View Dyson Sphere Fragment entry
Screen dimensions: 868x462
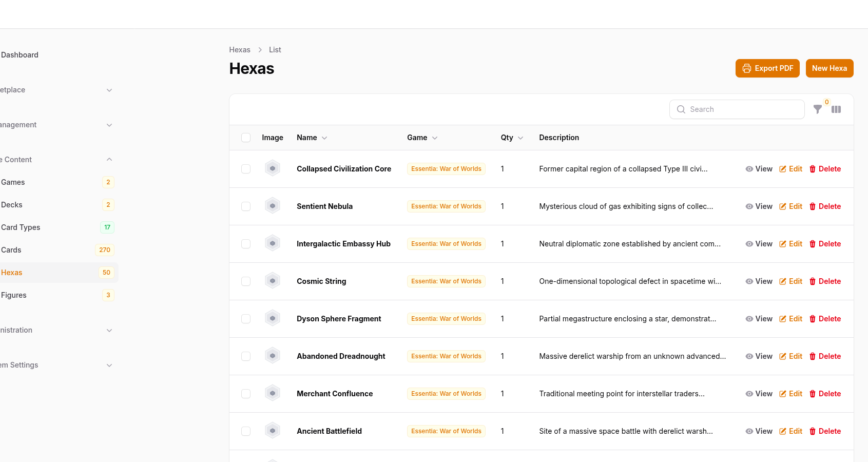tap(759, 319)
